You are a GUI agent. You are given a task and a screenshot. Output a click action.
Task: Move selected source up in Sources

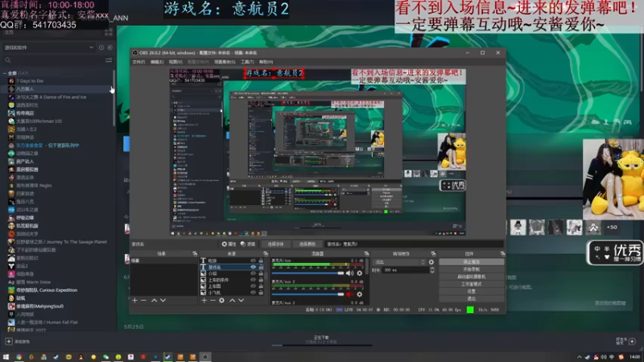click(x=232, y=300)
